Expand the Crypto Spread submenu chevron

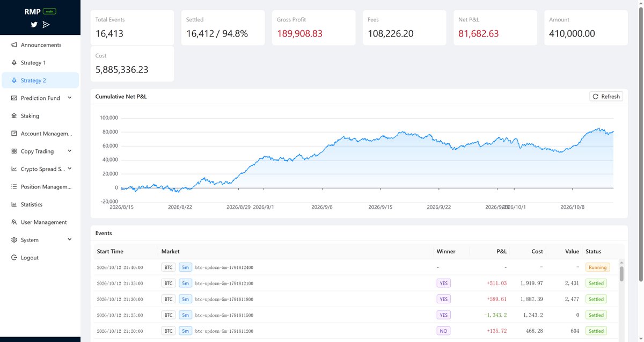click(x=70, y=169)
